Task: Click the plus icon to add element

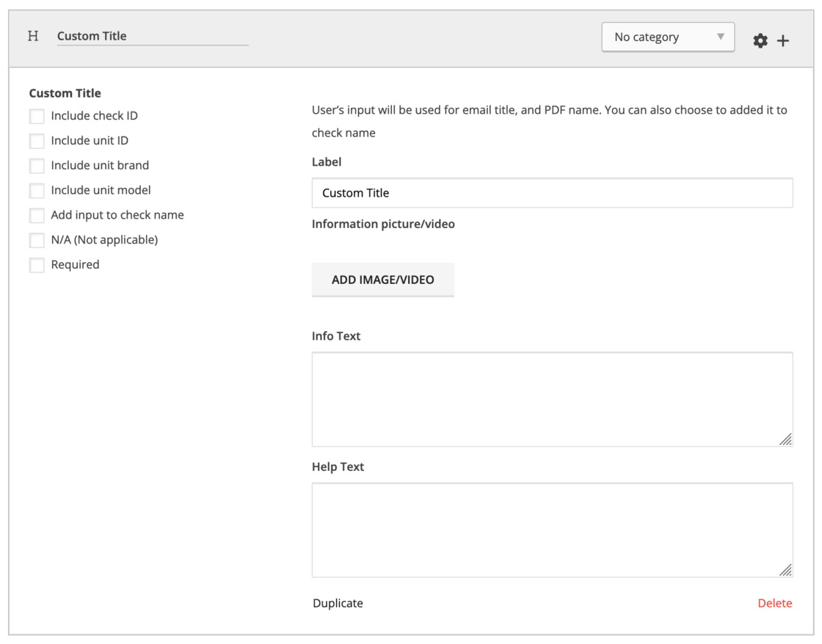Action: point(783,41)
